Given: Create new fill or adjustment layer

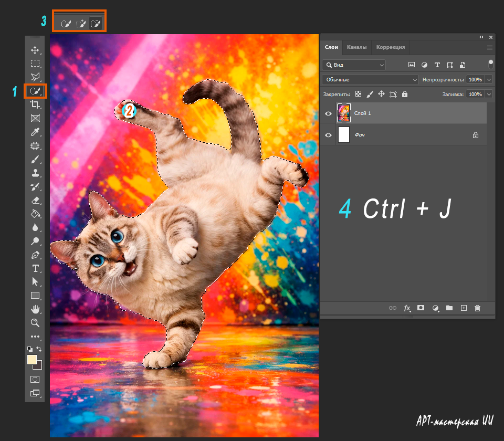Looking at the screenshot, I should [x=435, y=308].
